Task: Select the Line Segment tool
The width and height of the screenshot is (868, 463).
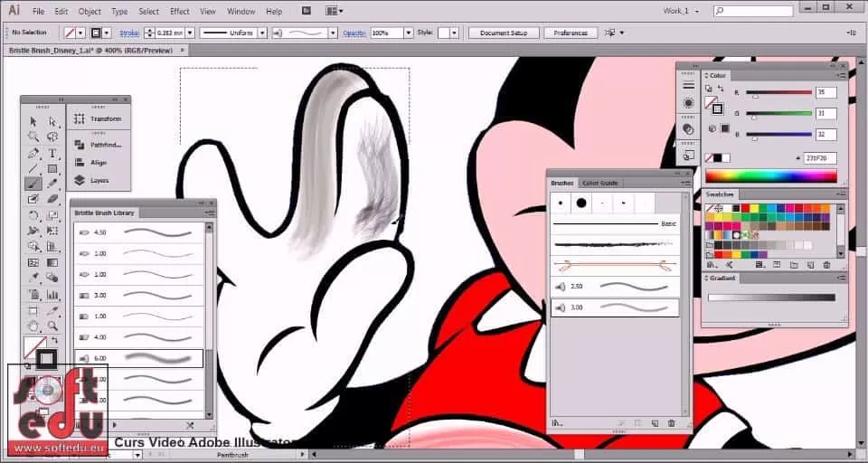Action: tap(33, 168)
